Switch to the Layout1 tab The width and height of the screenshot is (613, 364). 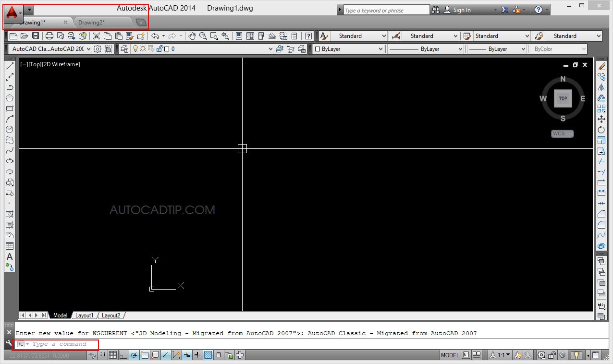pyautogui.click(x=85, y=315)
